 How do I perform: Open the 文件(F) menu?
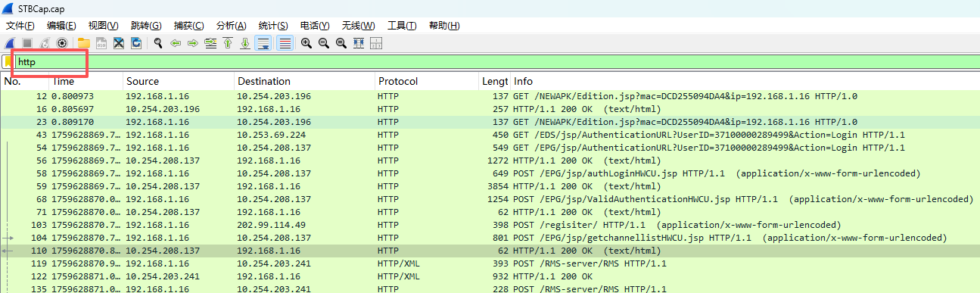pos(20,26)
